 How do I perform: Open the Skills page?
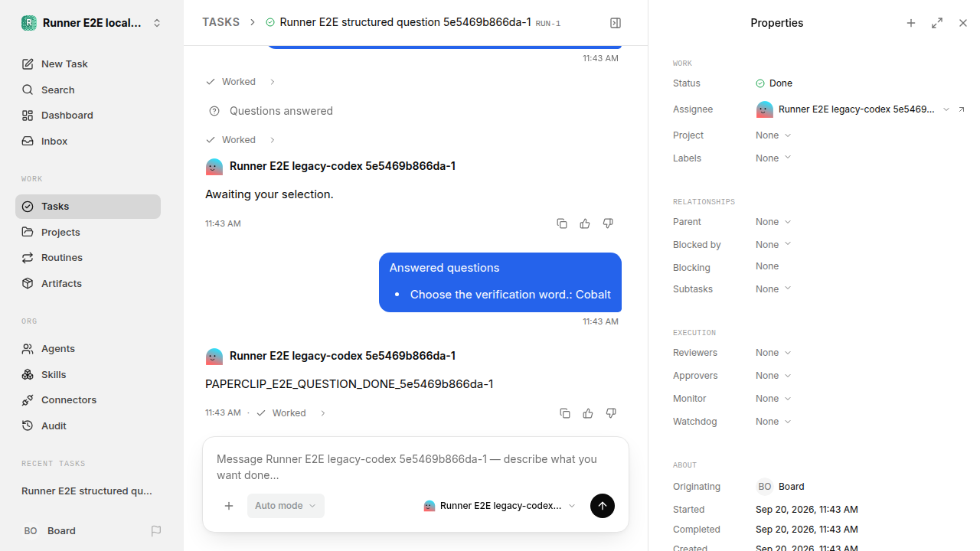tap(88, 374)
